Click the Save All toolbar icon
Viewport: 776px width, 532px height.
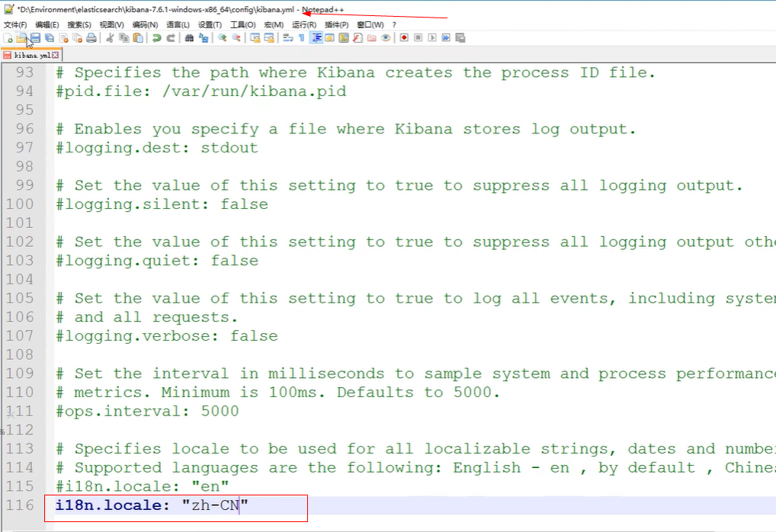[50, 38]
